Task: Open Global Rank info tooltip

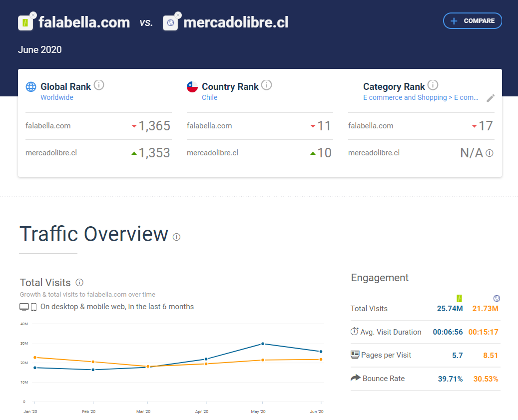Action: 99,85
